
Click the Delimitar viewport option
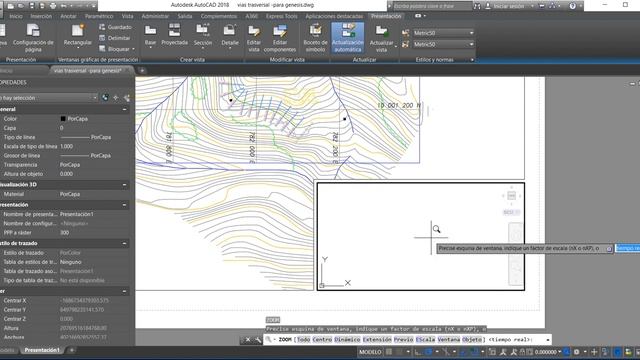[115, 38]
